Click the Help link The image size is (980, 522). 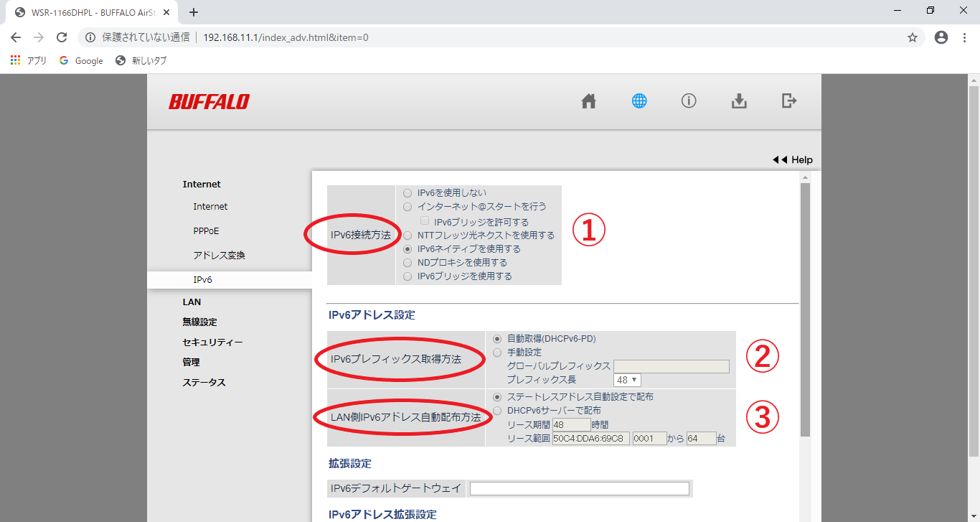(793, 160)
